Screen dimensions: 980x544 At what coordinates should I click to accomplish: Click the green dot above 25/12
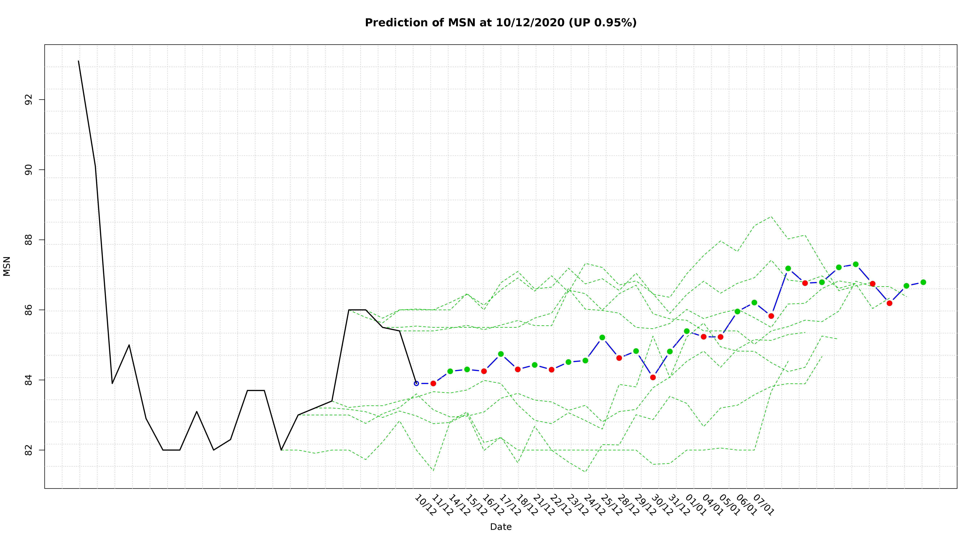coord(602,338)
